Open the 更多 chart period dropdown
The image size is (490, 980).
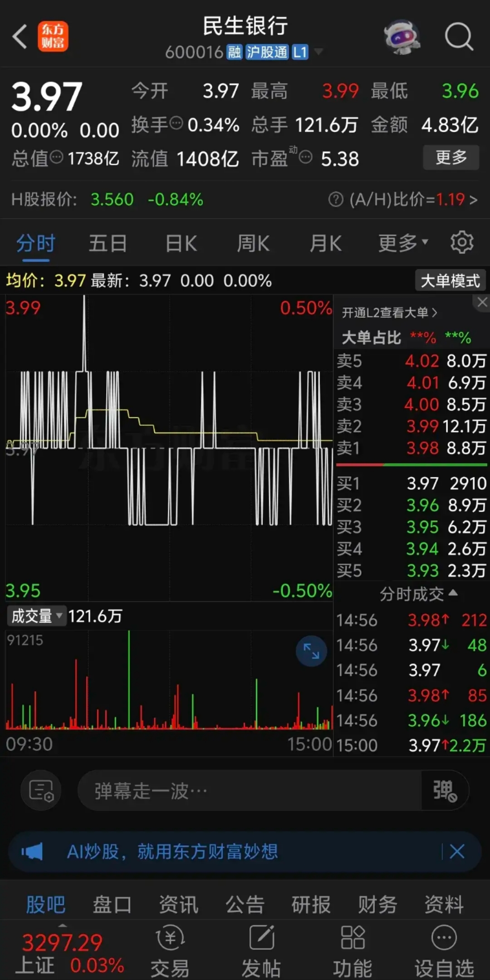(403, 243)
